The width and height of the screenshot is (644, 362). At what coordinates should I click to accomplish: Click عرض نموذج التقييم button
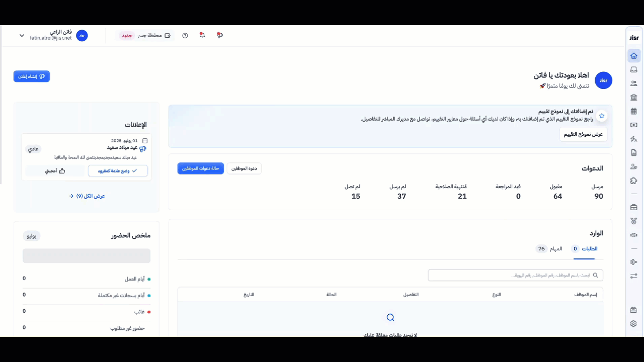click(x=583, y=134)
